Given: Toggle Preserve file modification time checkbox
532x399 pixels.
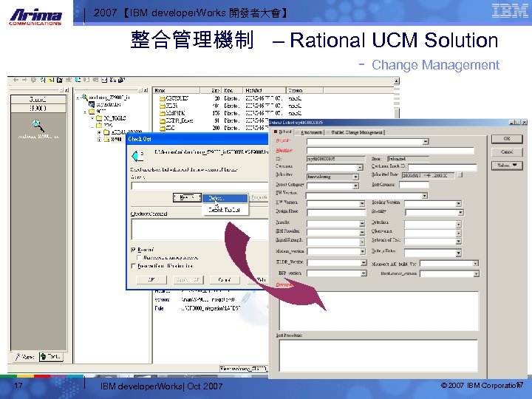Looking at the screenshot, I should click(133, 266).
